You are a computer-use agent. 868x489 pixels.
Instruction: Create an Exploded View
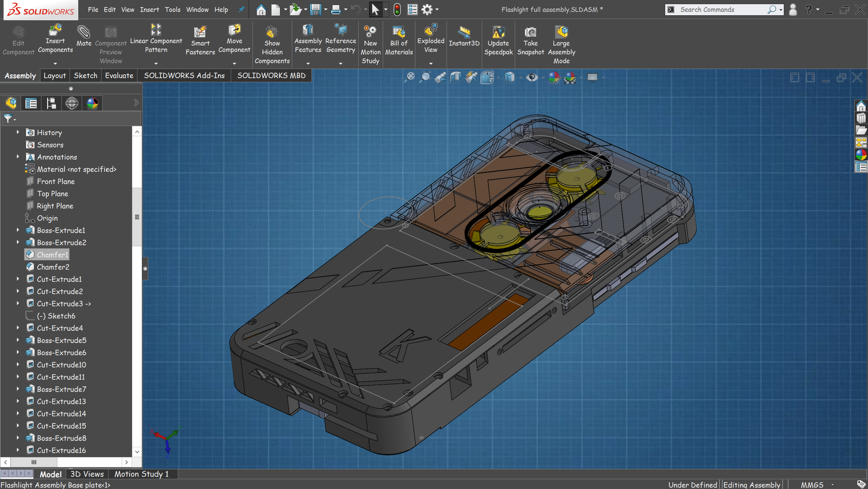(x=431, y=38)
